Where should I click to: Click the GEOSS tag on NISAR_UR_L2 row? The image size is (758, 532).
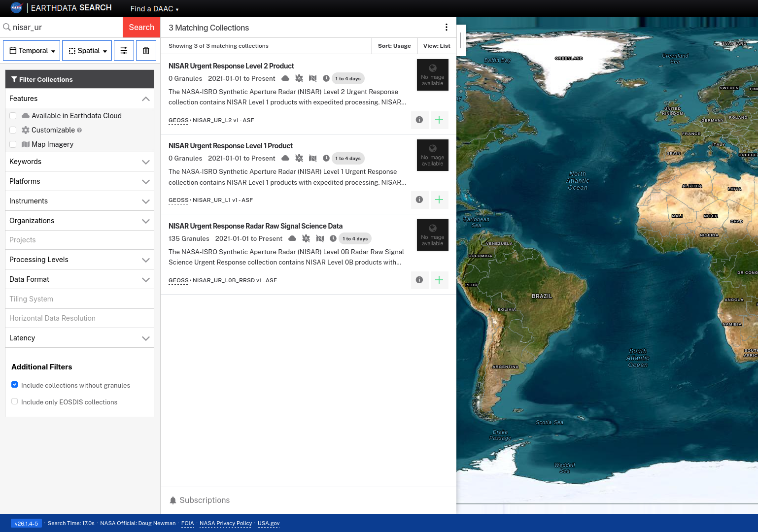click(x=178, y=120)
